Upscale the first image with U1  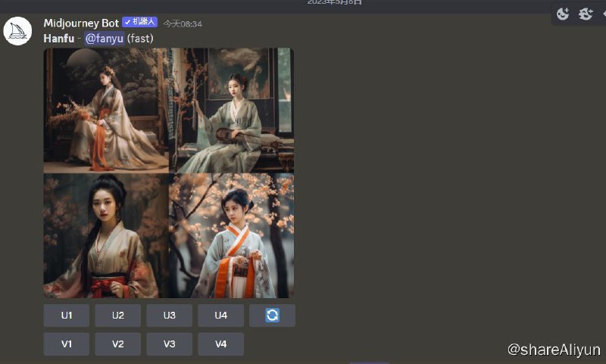tap(67, 316)
